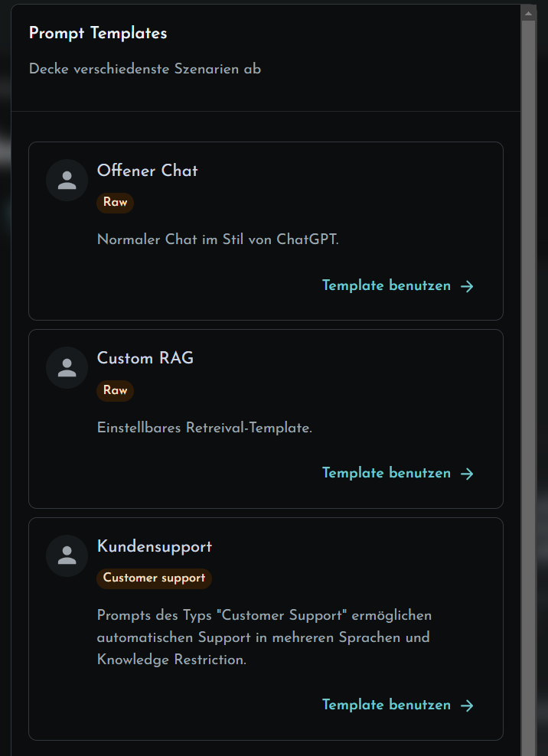Click the Raw badge under Offener Chat

(x=116, y=203)
